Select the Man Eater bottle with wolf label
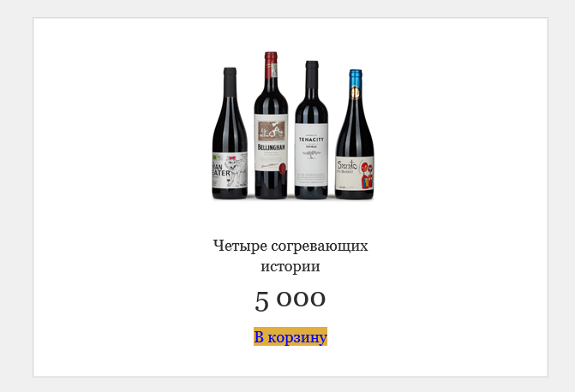575x392 pixels. pos(230,134)
